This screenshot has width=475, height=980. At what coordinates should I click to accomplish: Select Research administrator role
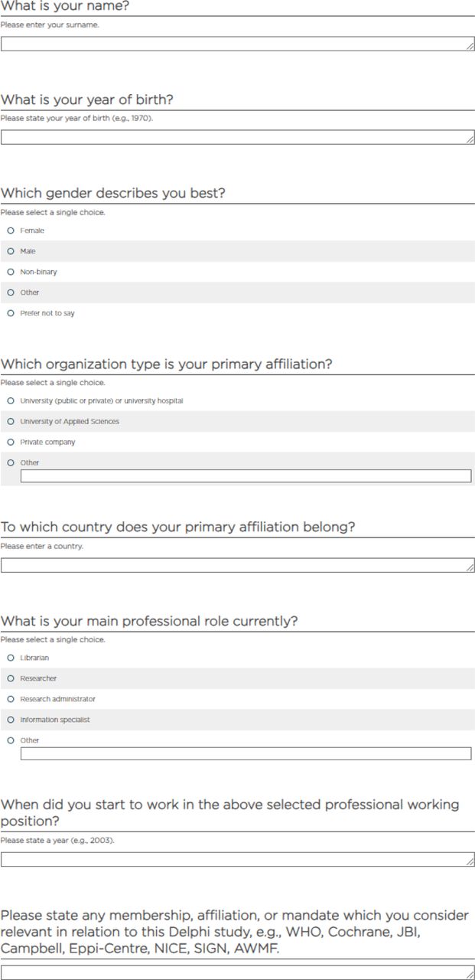[11, 699]
